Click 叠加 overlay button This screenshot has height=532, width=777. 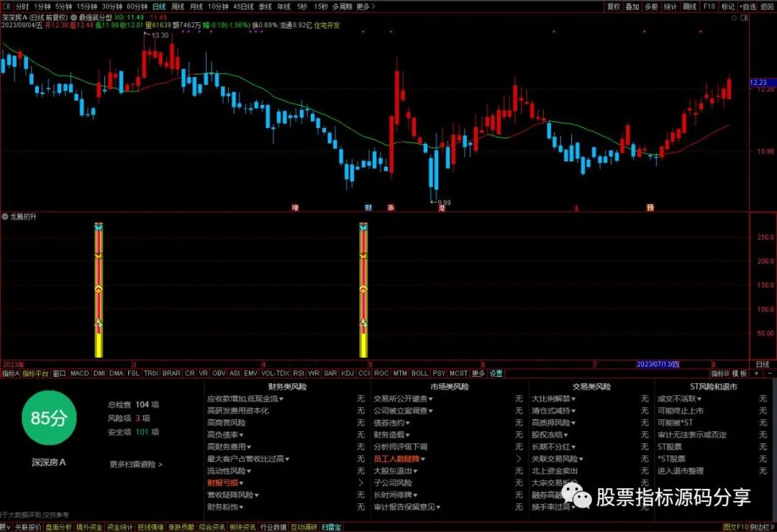point(632,6)
